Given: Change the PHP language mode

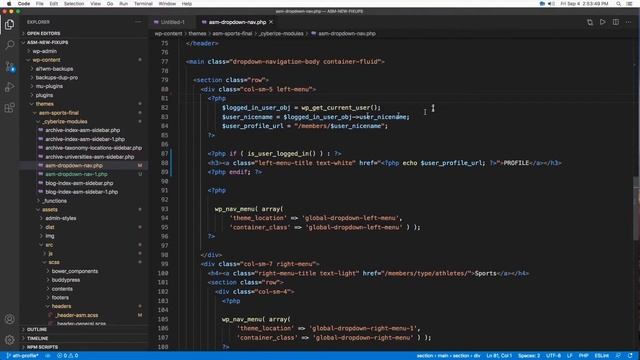Looking at the screenshot, I should click(583, 356).
